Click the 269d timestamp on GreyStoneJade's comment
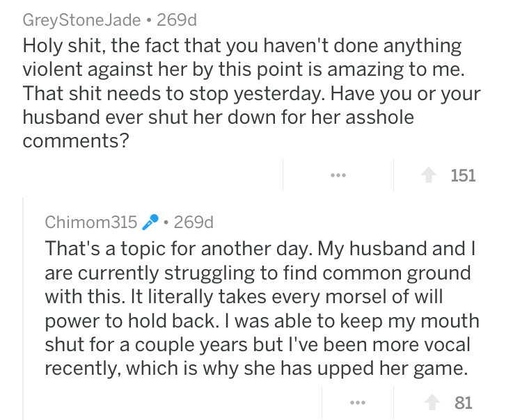Screen dimensions: 513x420 click(x=177, y=20)
